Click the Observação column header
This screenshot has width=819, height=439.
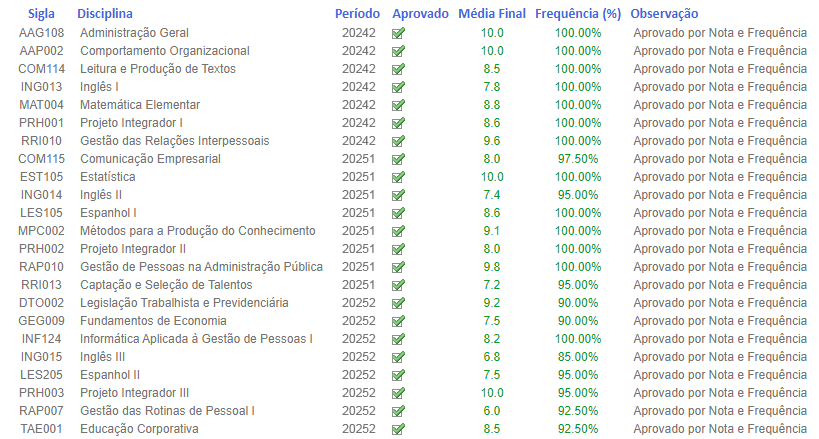click(664, 14)
